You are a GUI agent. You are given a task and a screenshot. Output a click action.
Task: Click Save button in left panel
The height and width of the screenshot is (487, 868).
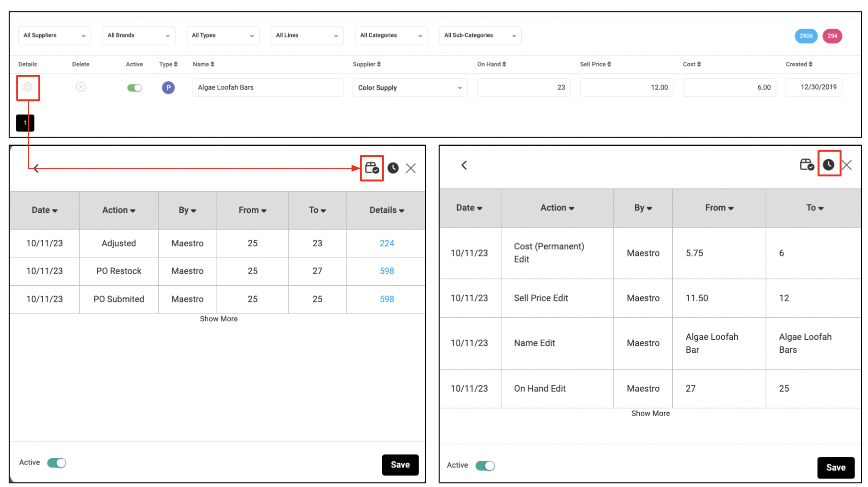point(400,465)
